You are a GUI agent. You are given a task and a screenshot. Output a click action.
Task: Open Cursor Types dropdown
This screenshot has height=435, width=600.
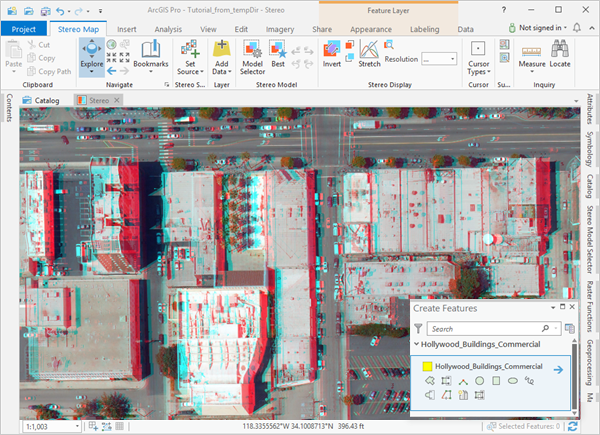pos(478,57)
